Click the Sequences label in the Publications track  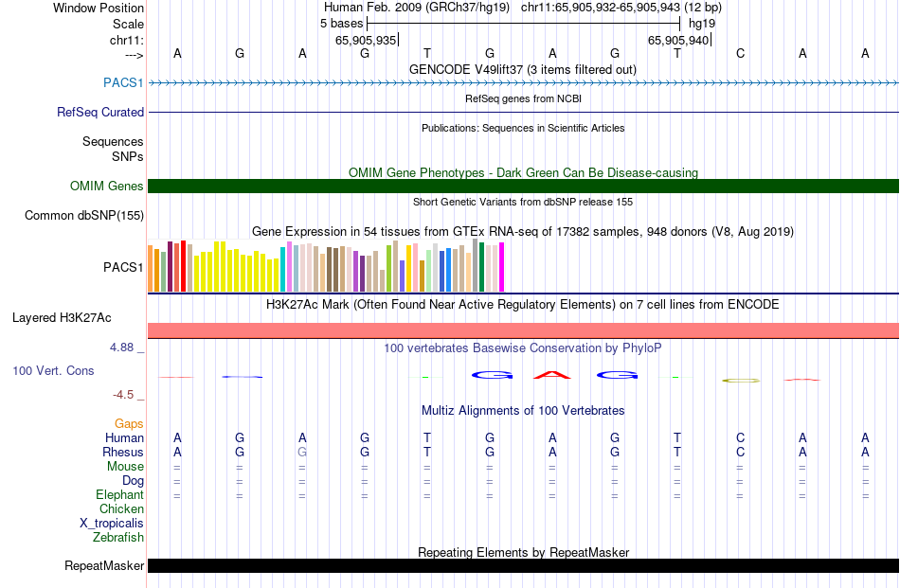113,141
